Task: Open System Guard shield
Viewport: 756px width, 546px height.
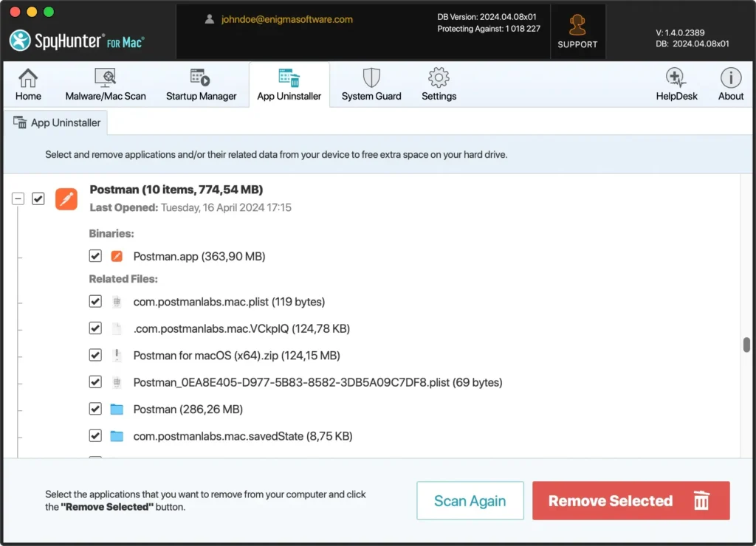Action: (x=371, y=84)
